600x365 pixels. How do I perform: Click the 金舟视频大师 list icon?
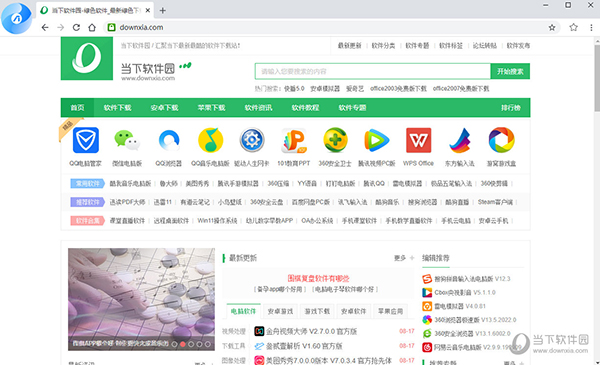pyautogui.click(x=259, y=331)
